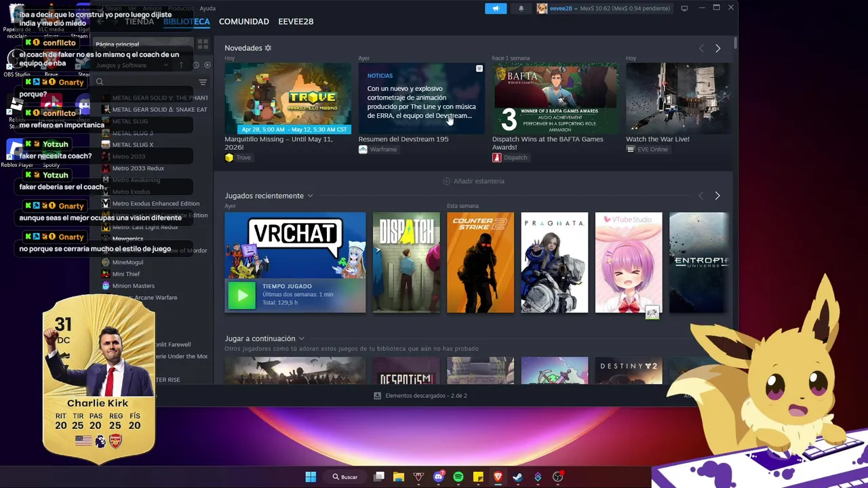This screenshot has height=488, width=868.
Task: Go to the TIENDA tab
Action: [139, 22]
